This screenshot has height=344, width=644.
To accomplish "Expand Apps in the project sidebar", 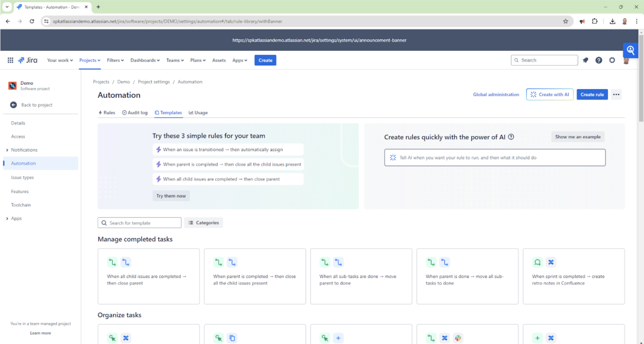I will (x=7, y=219).
